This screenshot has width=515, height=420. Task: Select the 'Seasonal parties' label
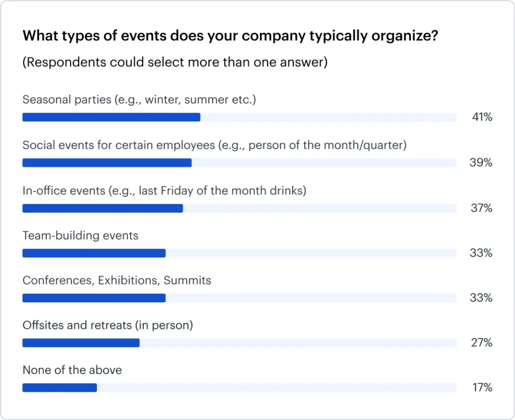click(x=139, y=100)
